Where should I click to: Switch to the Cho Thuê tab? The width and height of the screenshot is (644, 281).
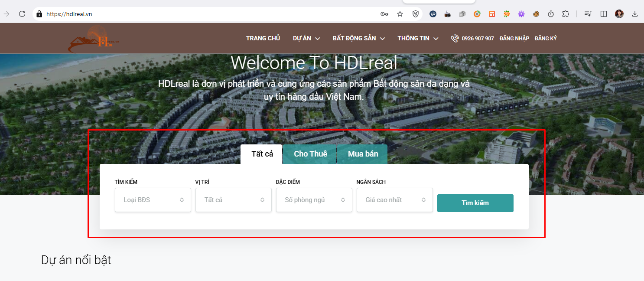pos(310,154)
